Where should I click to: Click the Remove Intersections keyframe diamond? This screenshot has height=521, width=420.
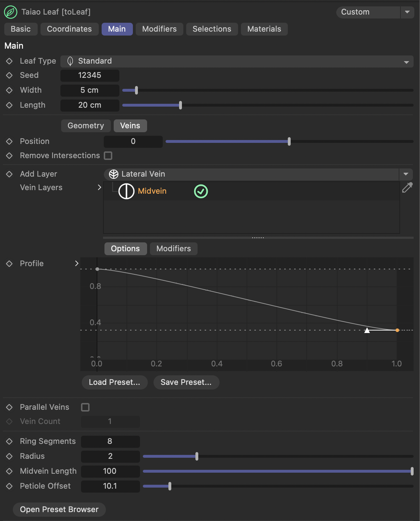pos(9,156)
